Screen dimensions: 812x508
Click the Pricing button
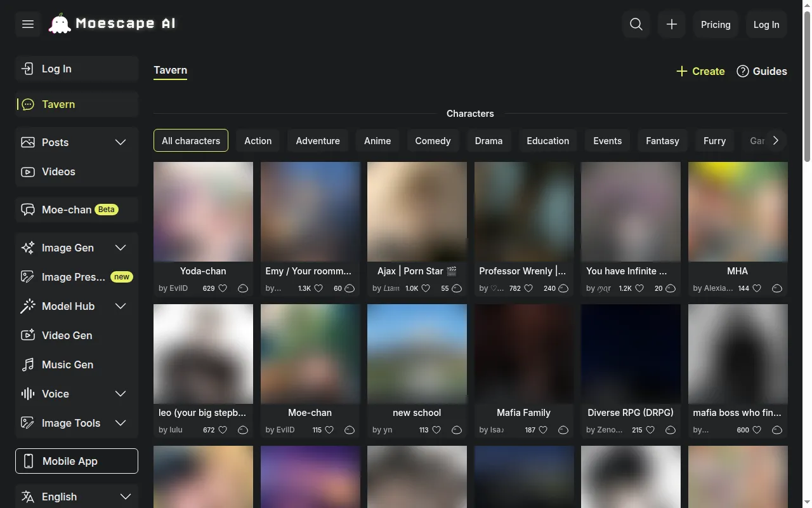click(716, 24)
